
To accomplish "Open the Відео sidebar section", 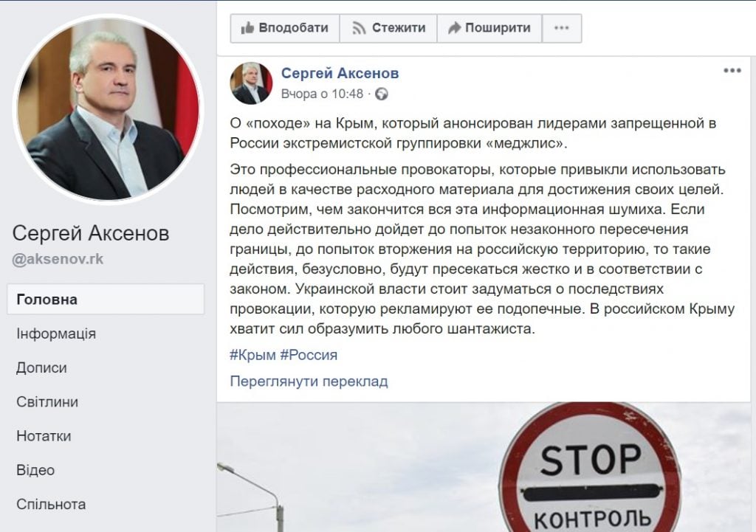I will [x=35, y=470].
